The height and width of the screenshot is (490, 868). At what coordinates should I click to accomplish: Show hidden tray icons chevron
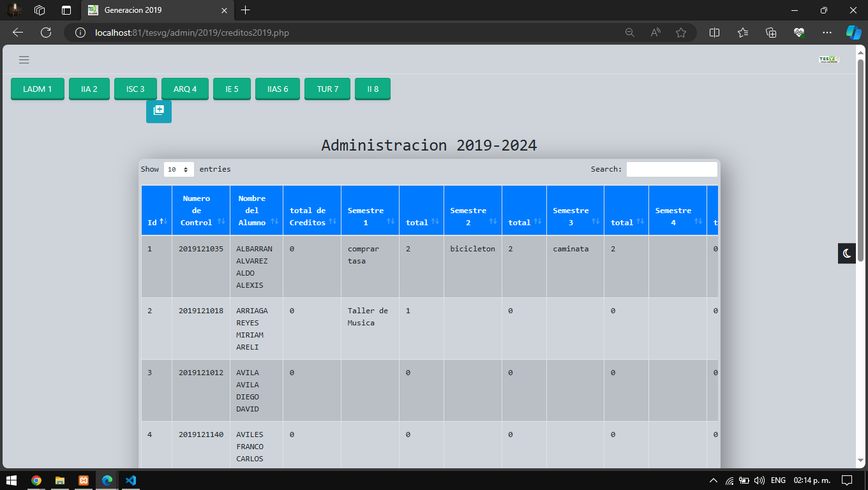(x=714, y=480)
